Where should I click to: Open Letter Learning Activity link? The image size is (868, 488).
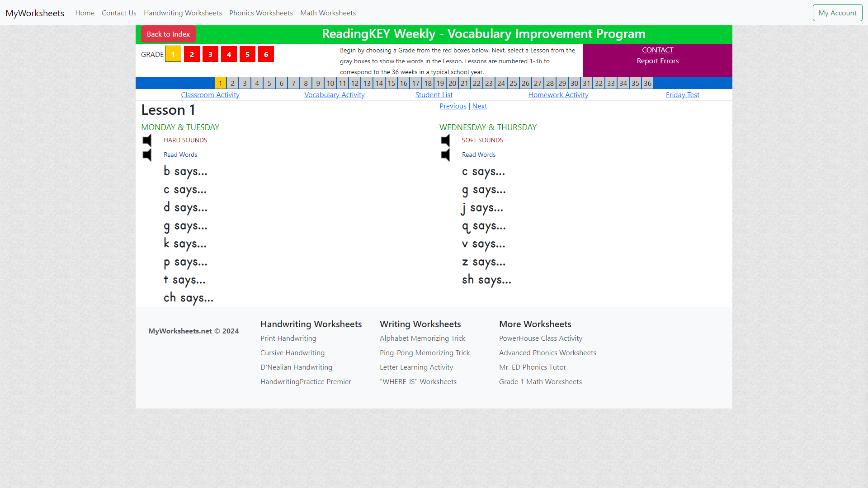[x=416, y=367]
